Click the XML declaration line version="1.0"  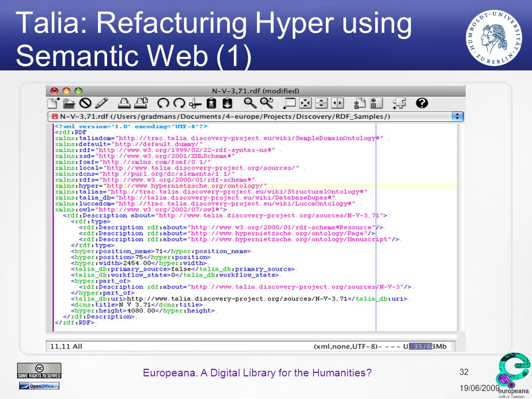(x=131, y=126)
